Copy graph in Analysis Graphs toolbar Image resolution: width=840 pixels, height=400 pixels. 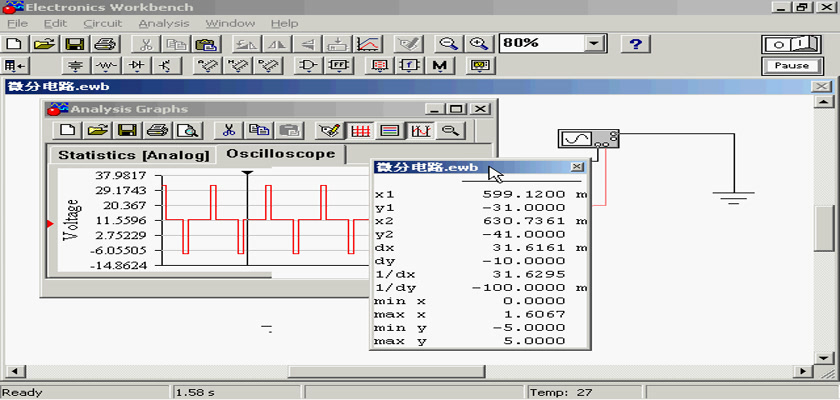point(259,130)
